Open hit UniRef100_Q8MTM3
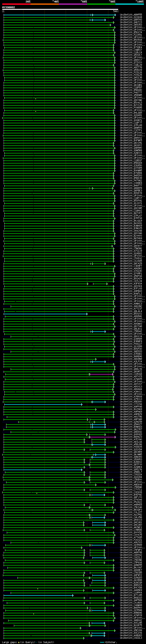The height and width of the screenshot is (644, 146). pyautogui.click(x=131, y=20)
